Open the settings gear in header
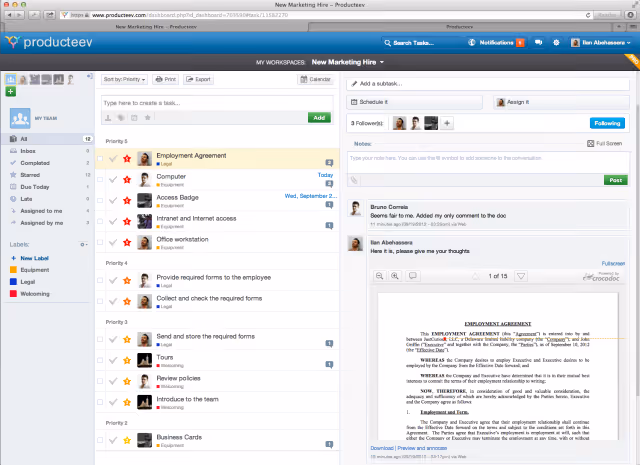 (x=556, y=42)
